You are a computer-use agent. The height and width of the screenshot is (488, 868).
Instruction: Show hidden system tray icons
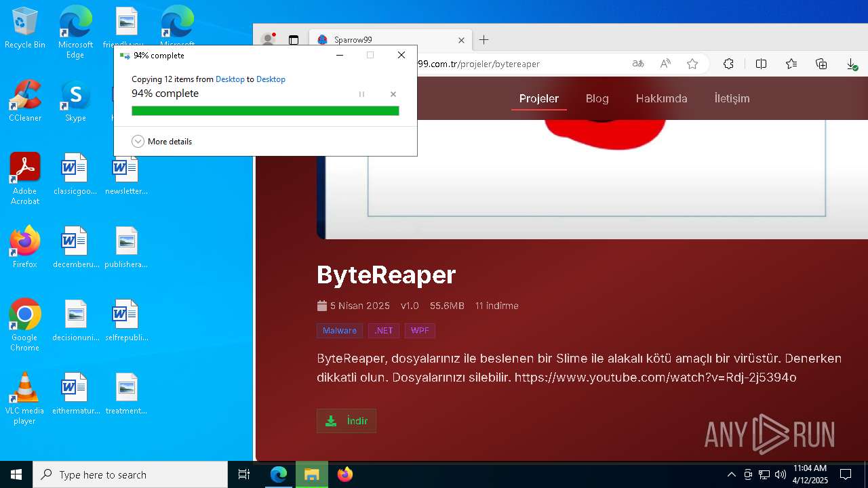pos(731,474)
